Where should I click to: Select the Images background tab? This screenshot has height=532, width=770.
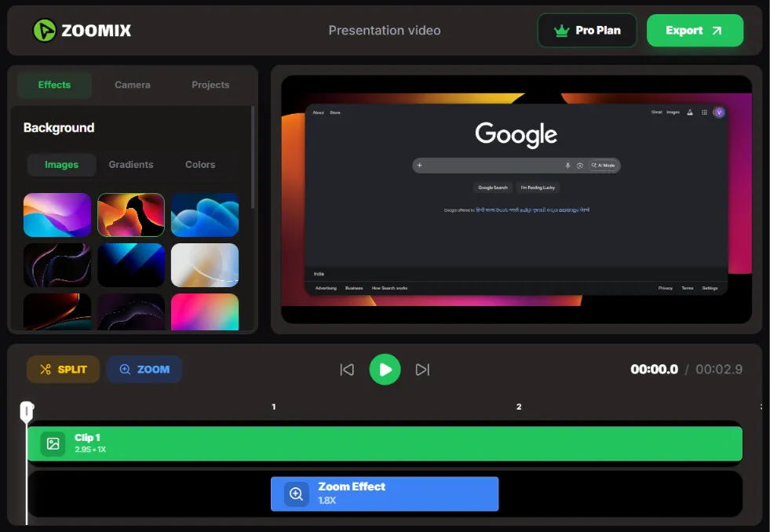[x=61, y=165]
